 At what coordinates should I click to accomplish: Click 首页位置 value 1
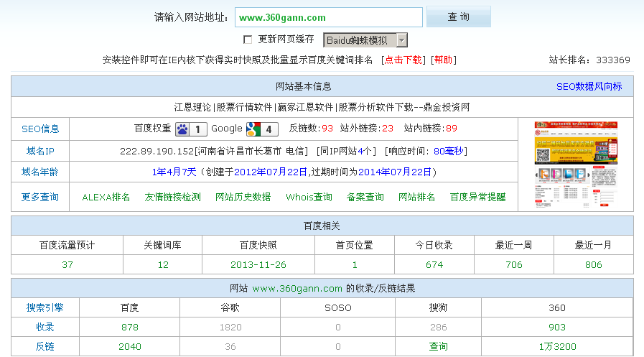point(355,265)
